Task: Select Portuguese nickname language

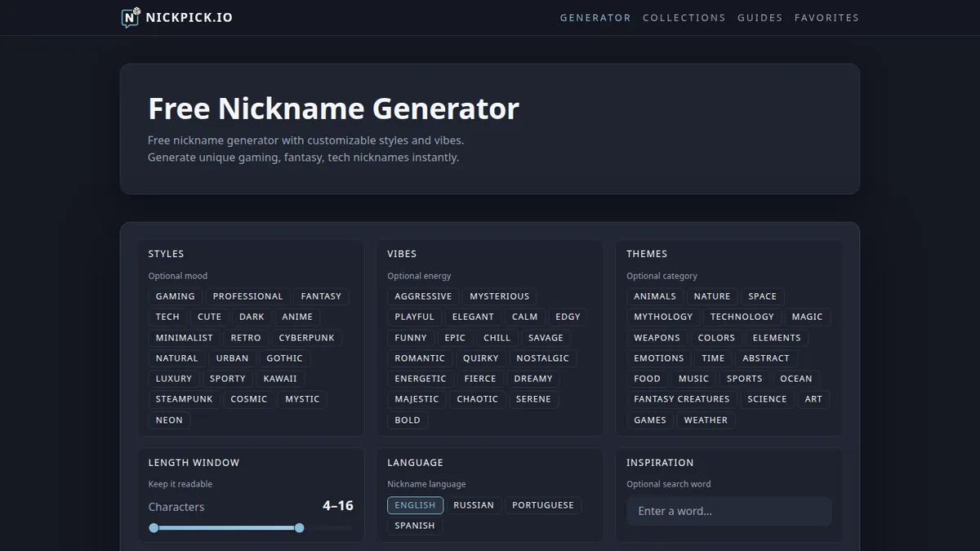Action: pos(543,505)
